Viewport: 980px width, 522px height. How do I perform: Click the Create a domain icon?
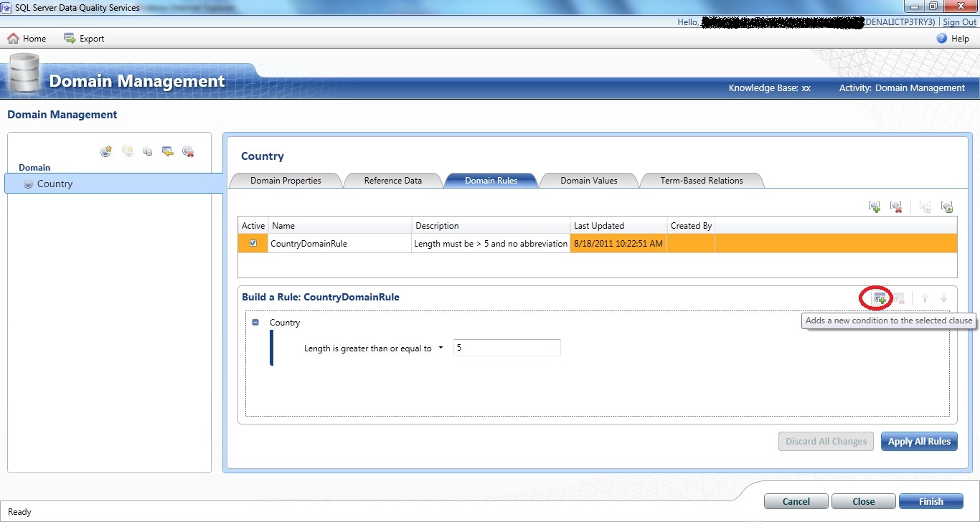pos(106,151)
